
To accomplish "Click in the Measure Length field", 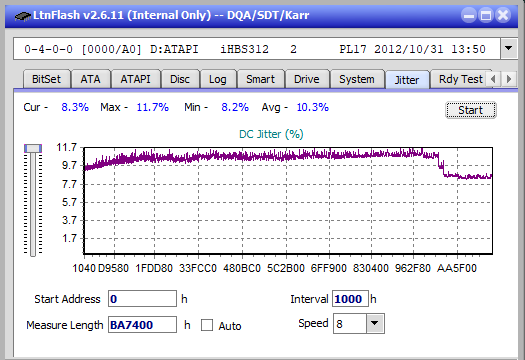I will coord(142,325).
